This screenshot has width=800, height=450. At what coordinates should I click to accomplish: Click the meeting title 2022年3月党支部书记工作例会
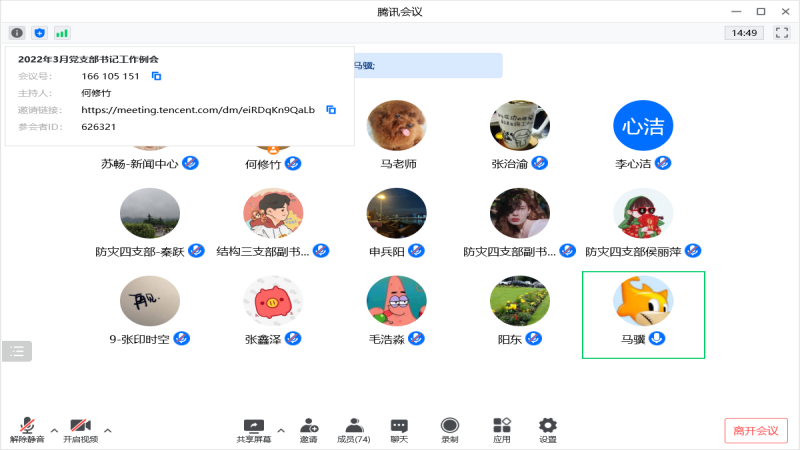click(88, 59)
